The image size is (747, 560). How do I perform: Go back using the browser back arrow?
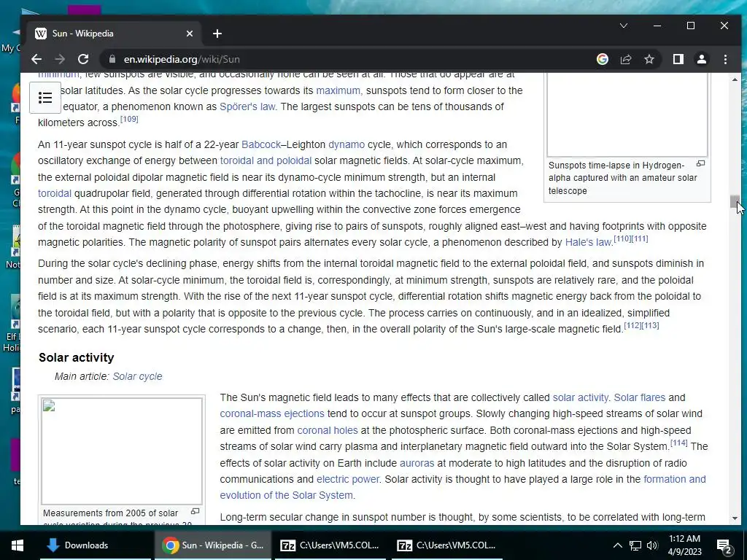36,59
